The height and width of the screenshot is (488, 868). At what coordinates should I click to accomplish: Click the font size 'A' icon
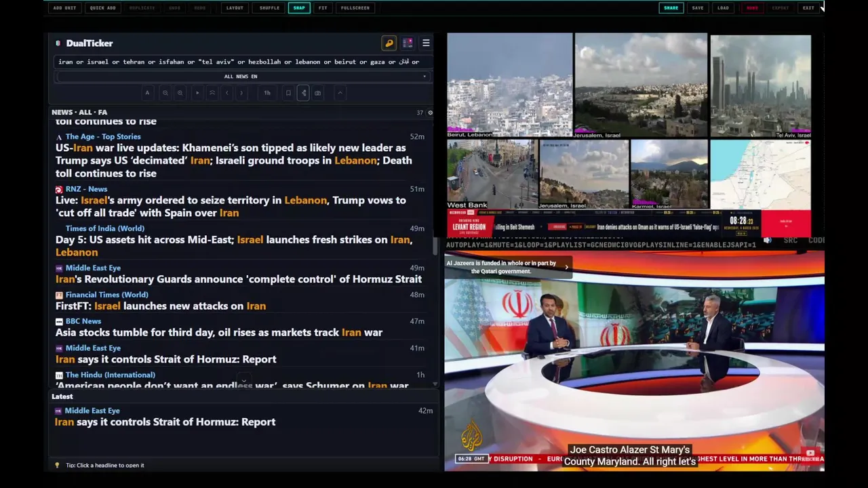click(x=147, y=93)
